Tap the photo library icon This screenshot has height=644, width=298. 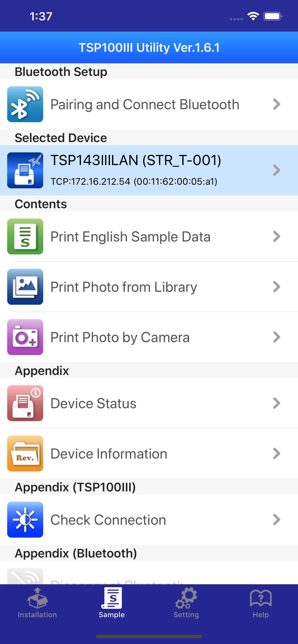(25, 287)
